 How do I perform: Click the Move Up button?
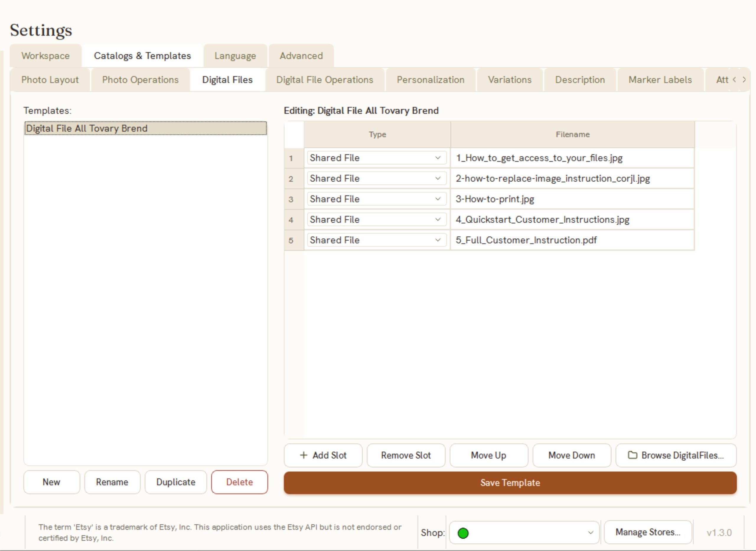pyautogui.click(x=488, y=455)
